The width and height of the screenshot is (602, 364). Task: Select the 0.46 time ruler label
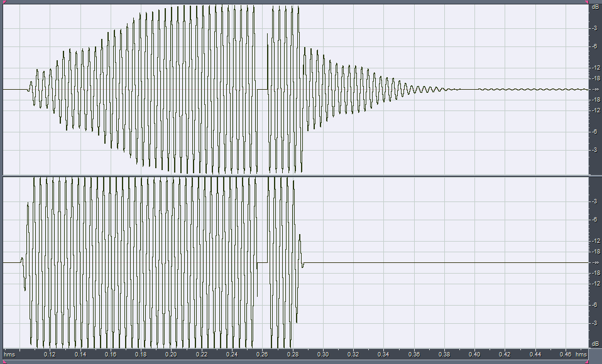[566, 355]
